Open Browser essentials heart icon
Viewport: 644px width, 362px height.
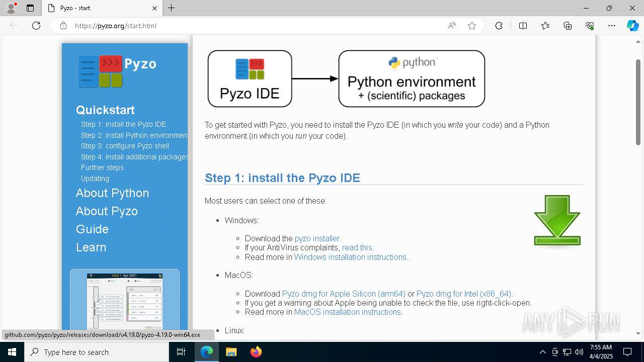(590, 26)
